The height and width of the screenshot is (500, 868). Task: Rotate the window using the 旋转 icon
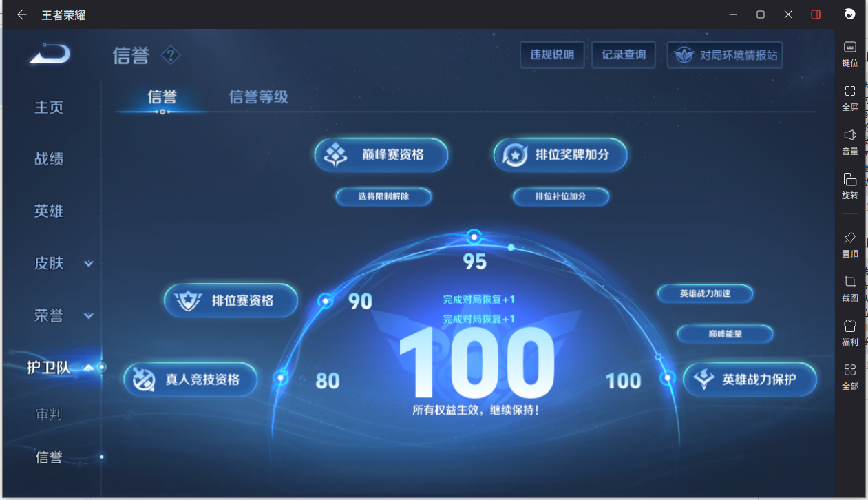click(x=849, y=185)
